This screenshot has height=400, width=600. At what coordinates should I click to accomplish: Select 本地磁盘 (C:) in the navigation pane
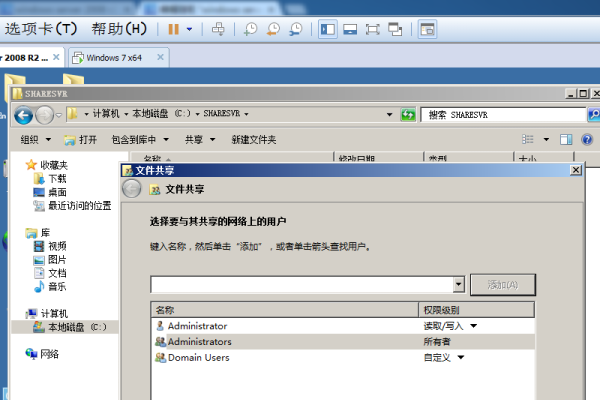(x=65, y=327)
